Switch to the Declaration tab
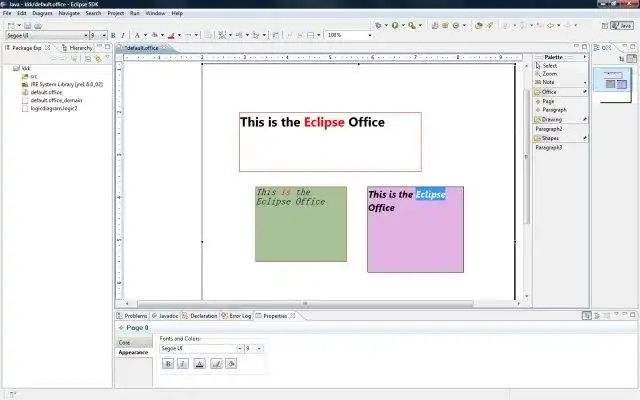The width and height of the screenshot is (640, 400). coord(200,316)
